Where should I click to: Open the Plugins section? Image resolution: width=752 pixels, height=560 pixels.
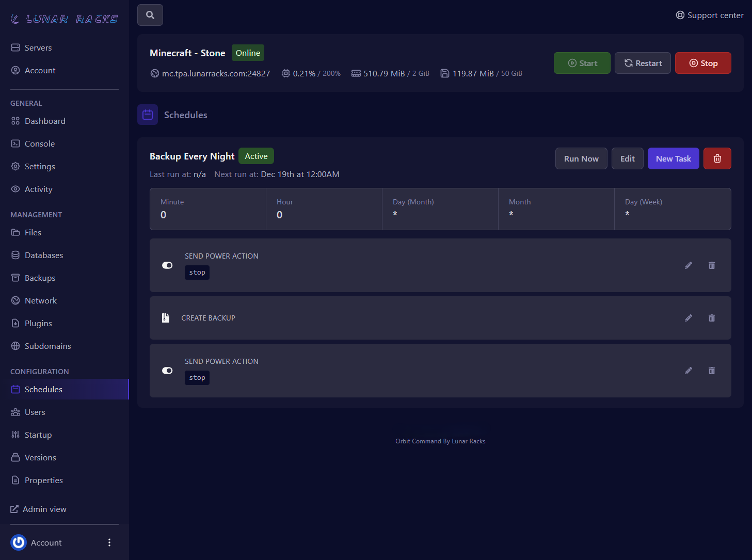(x=38, y=323)
